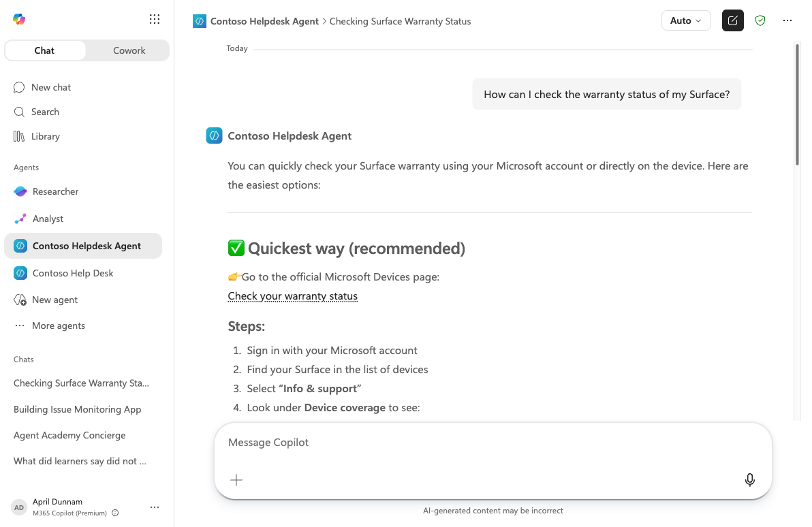Screen dimensions: 812x527
Task: Click April Dunnam account name
Action: (57, 502)
